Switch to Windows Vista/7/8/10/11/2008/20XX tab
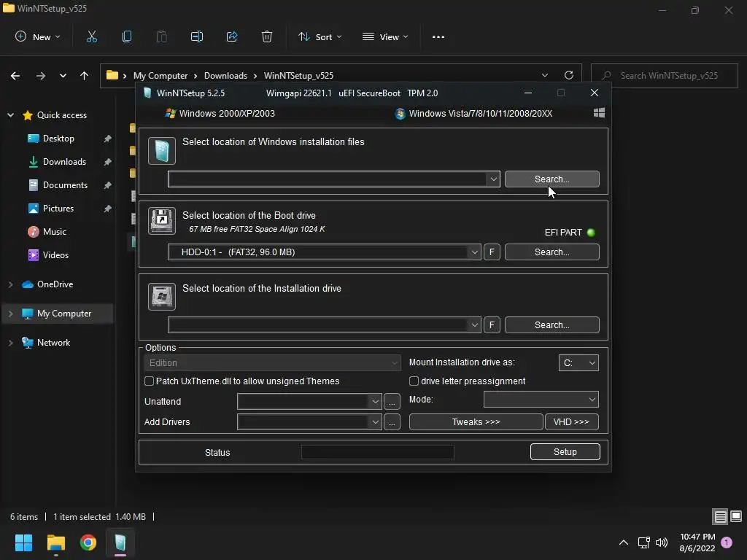 click(x=473, y=113)
